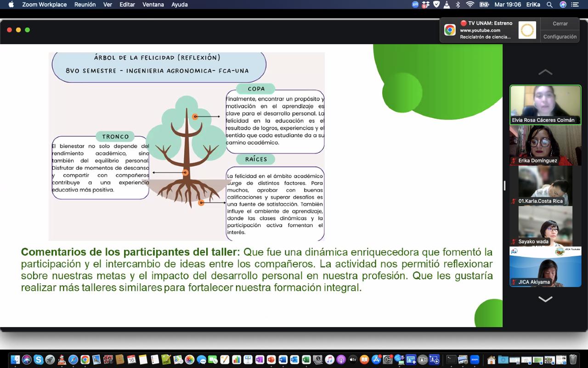
Task: Open the Reunión menu
Action: [x=85, y=5]
